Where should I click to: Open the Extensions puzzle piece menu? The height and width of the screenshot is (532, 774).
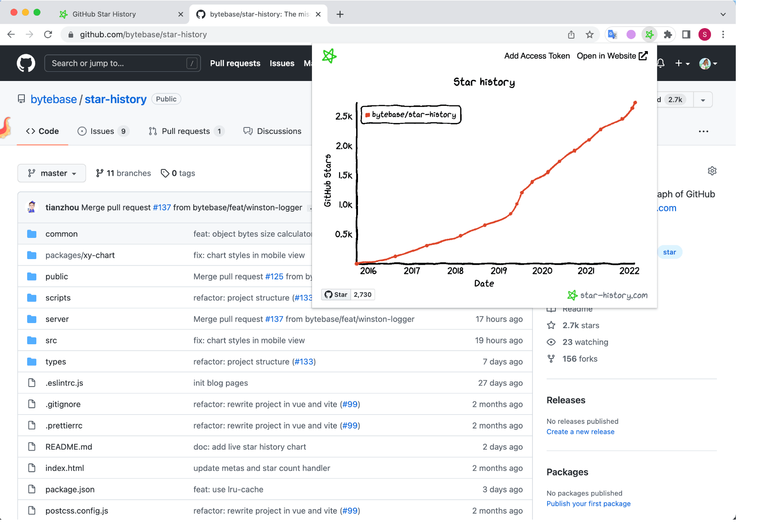tap(668, 35)
